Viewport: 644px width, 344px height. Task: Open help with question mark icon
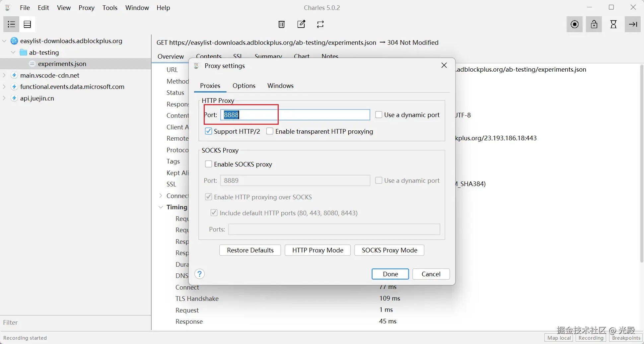[199, 274]
